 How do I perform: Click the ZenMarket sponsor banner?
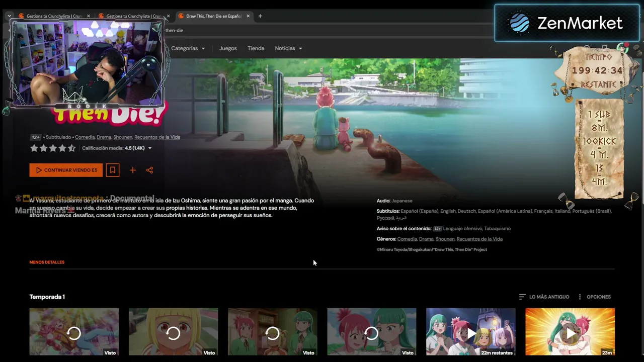567,23
